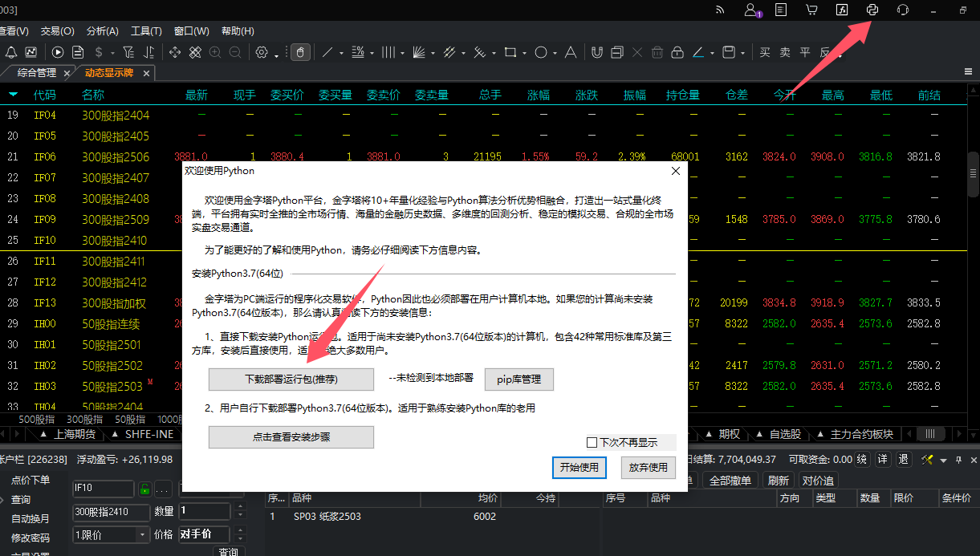Expand the dropdown arrow beside the save icon
The image size is (980, 556).
point(743,53)
